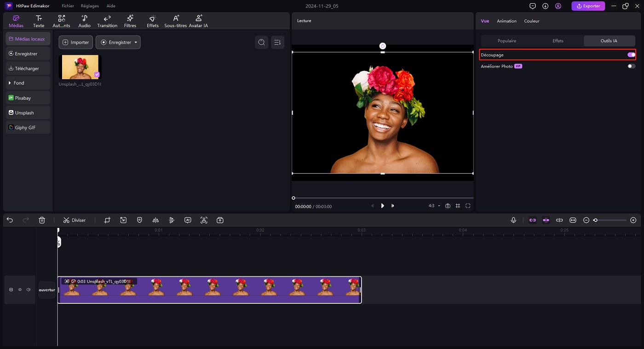The width and height of the screenshot is (644, 349).
Task: Click the Importer button
Action: tap(76, 42)
